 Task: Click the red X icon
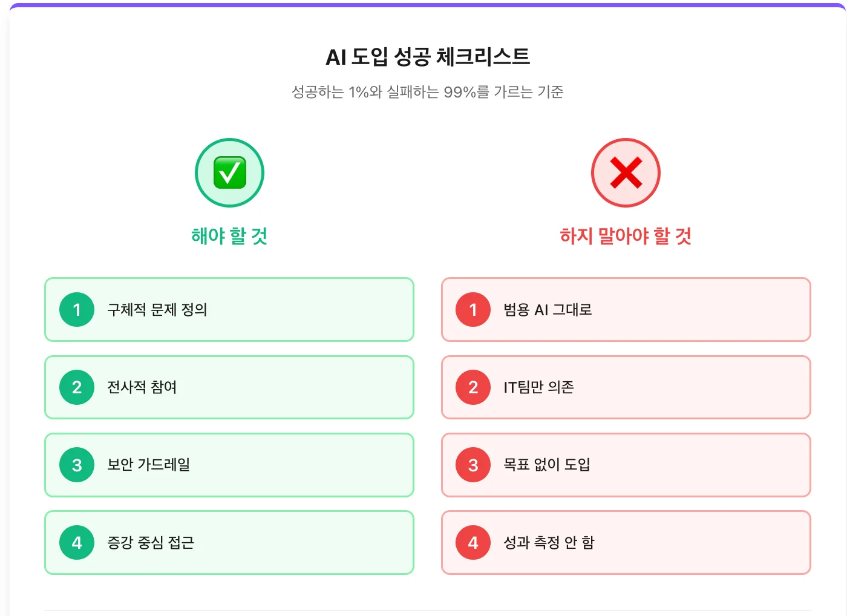[x=626, y=173]
